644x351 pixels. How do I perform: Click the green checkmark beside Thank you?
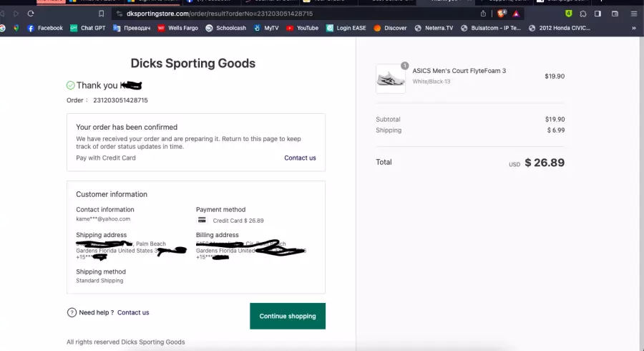[x=71, y=85]
